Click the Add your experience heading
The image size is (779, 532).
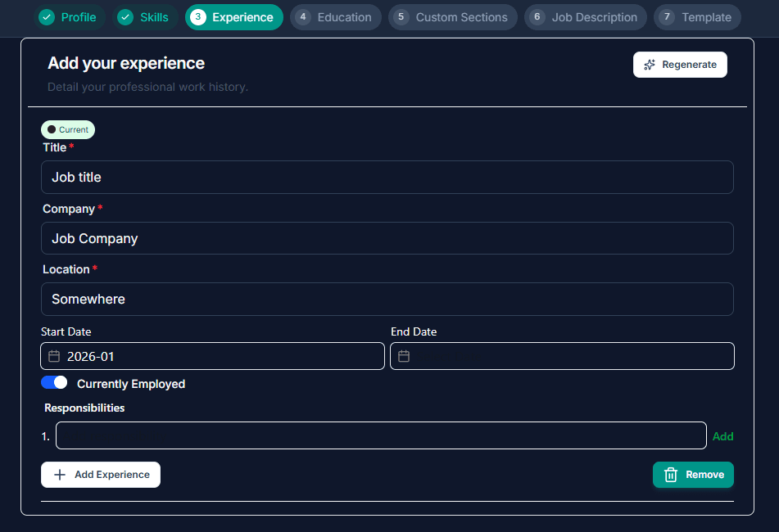[x=126, y=63]
